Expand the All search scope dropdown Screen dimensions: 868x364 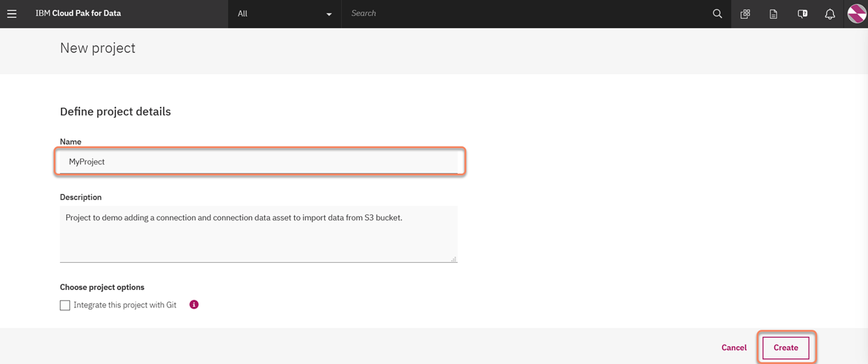coord(284,14)
